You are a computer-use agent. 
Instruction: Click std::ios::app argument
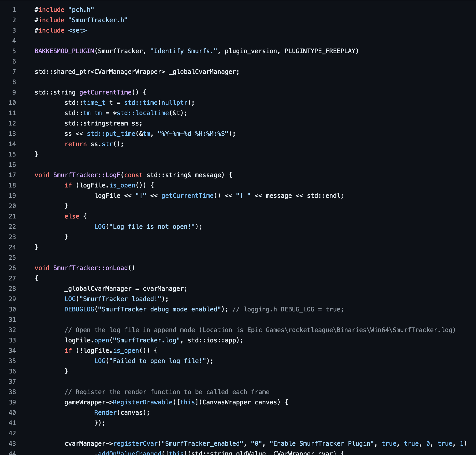click(212, 340)
